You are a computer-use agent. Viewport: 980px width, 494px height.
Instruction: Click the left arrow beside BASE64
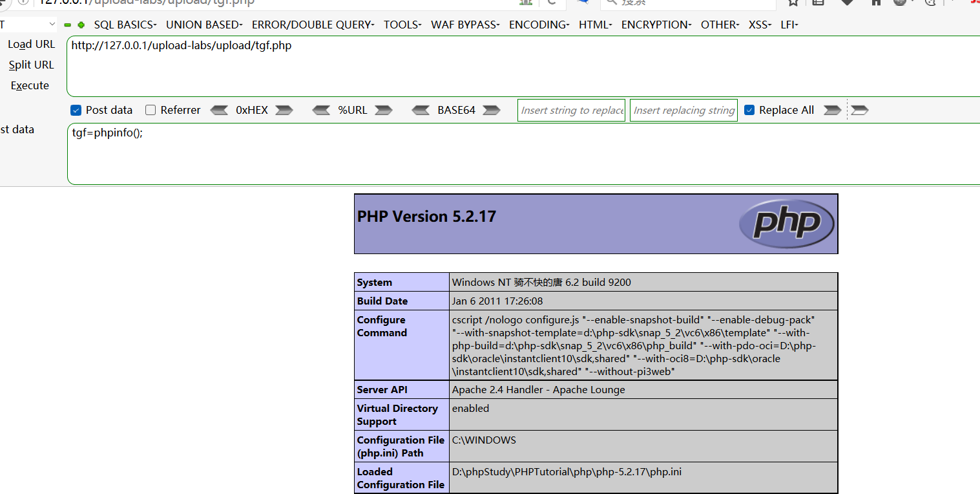421,110
